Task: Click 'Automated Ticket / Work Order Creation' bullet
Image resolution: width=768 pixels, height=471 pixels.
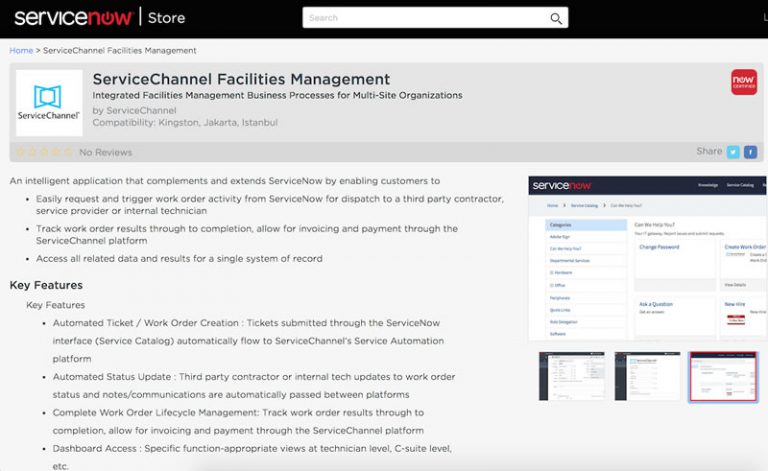Action: coord(248,341)
